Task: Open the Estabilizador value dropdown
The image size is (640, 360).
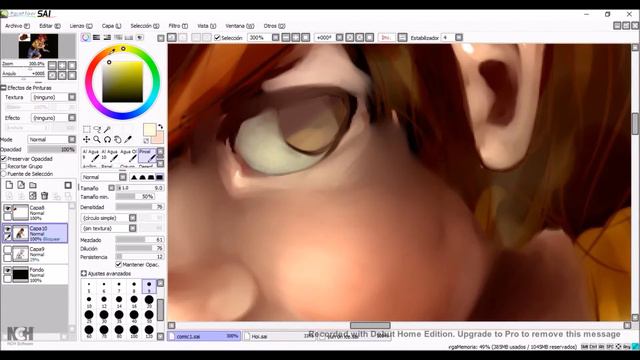Action: click(x=459, y=38)
